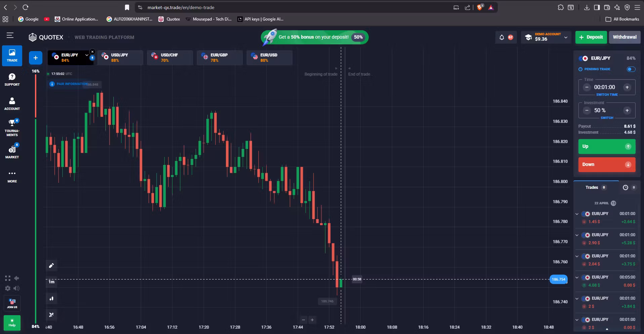Select the drawing pencil tool on the chart
Screen dimensions: 644x334
click(x=51, y=265)
